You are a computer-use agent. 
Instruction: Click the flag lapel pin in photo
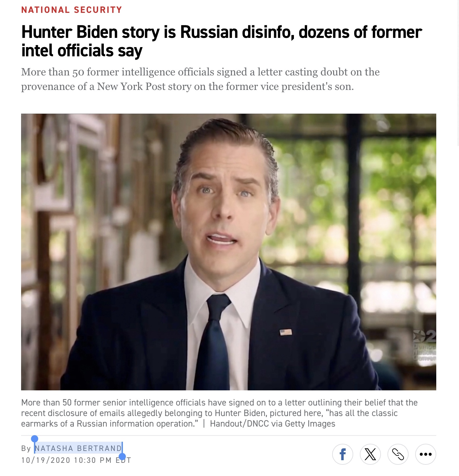(286, 332)
